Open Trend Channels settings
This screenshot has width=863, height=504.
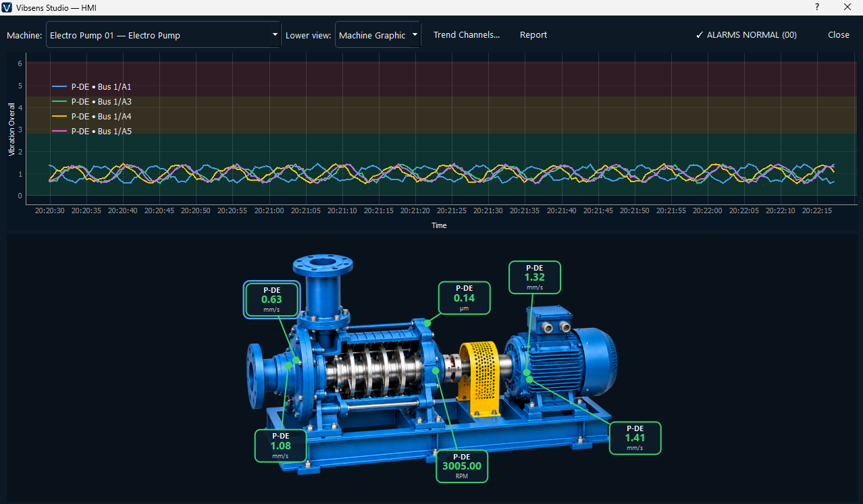pos(467,35)
